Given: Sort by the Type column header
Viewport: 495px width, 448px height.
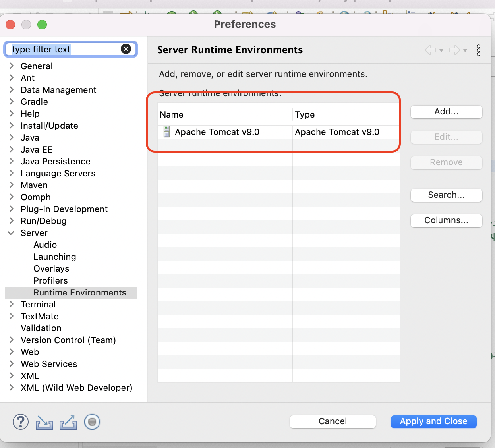Looking at the screenshot, I should pyautogui.click(x=346, y=114).
